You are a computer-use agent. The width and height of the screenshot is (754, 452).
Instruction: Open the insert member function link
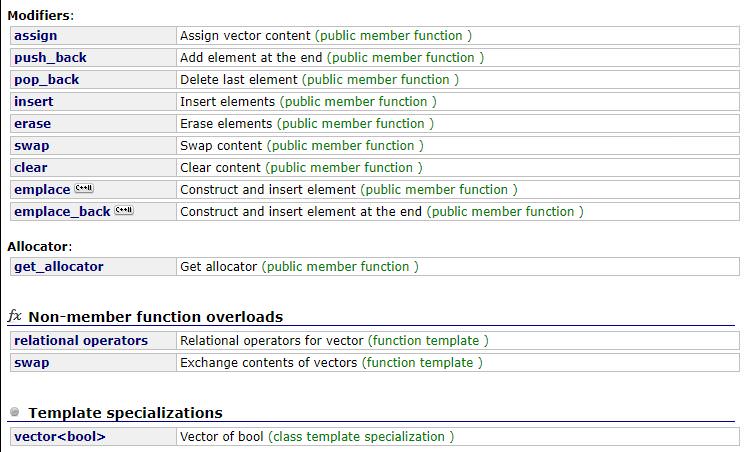point(34,101)
